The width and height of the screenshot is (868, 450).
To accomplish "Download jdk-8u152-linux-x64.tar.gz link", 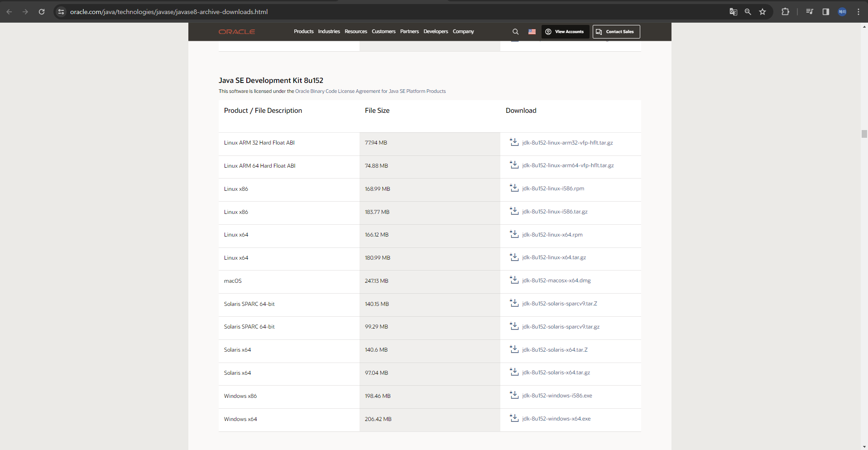I will (554, 257).
